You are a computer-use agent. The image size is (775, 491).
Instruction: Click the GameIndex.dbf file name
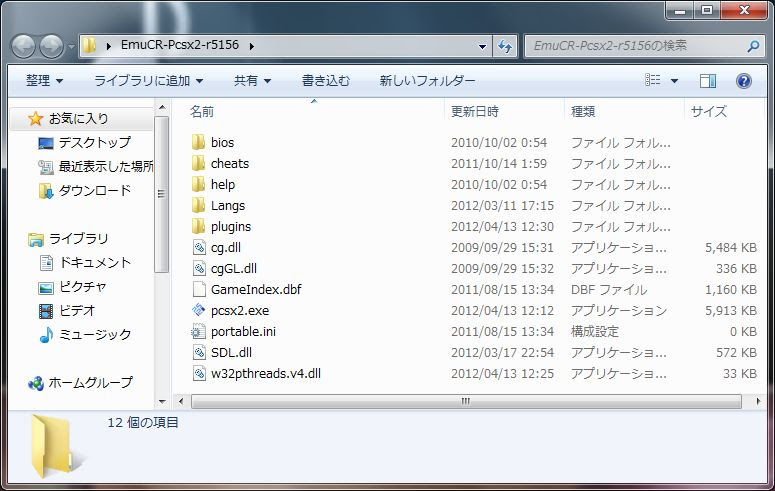click(256, 289)
